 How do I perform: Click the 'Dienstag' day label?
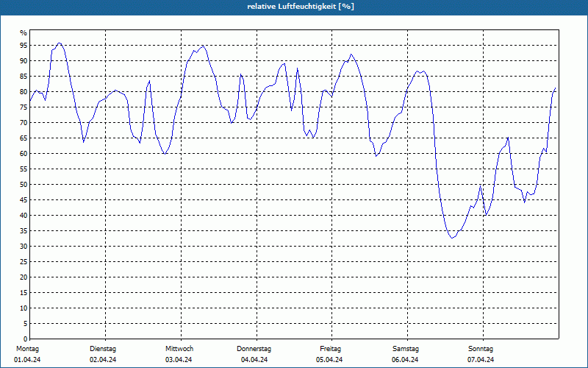[103, 349]
